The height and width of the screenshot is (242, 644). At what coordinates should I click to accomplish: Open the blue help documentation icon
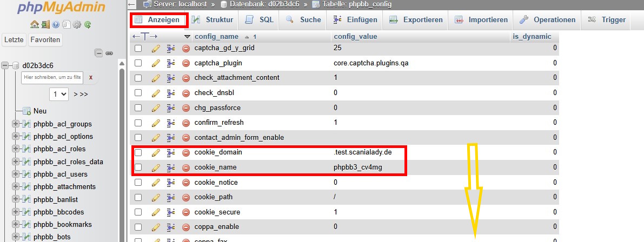pos(56,24)
